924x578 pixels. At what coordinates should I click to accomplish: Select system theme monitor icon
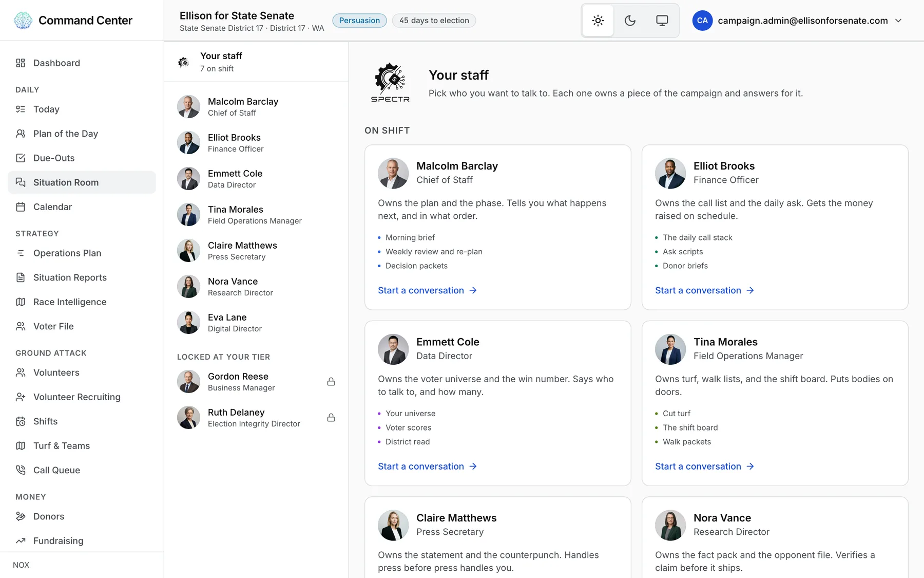tap(662, 21)
